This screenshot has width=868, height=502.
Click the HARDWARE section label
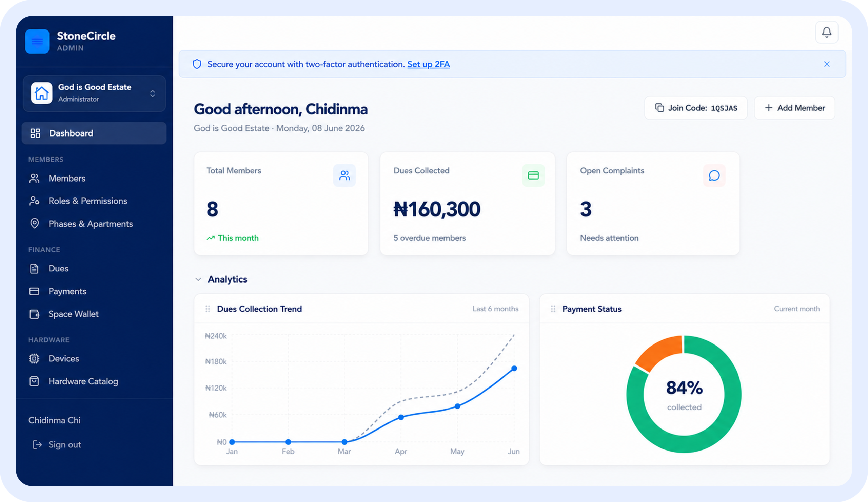[x=49, y=340]
